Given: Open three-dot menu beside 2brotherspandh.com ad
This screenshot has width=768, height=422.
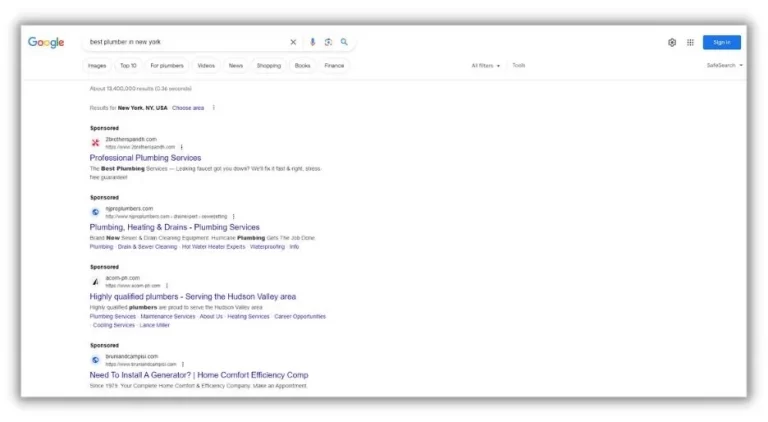Looking at the screenshot, I should (x=181, y=147).
